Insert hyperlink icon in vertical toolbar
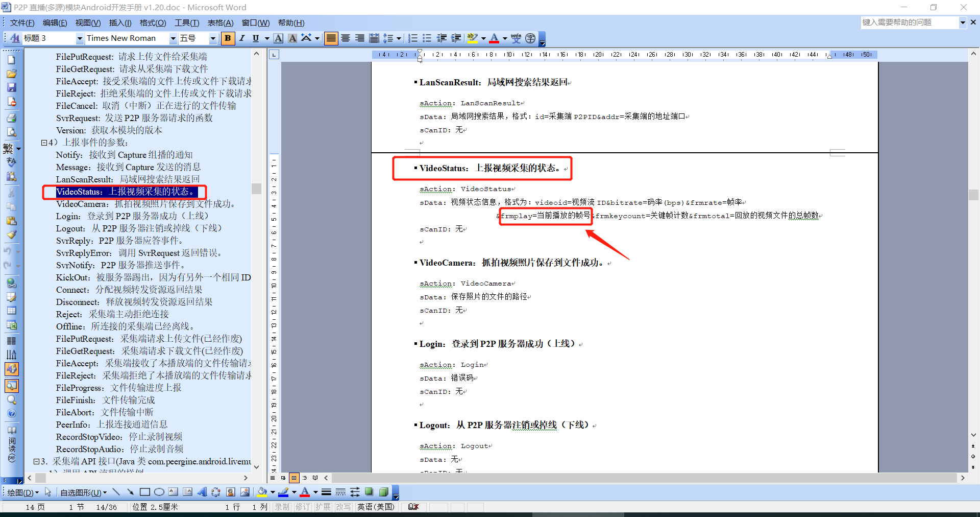This screenshot has height=517, width=980. click(11, 283)
